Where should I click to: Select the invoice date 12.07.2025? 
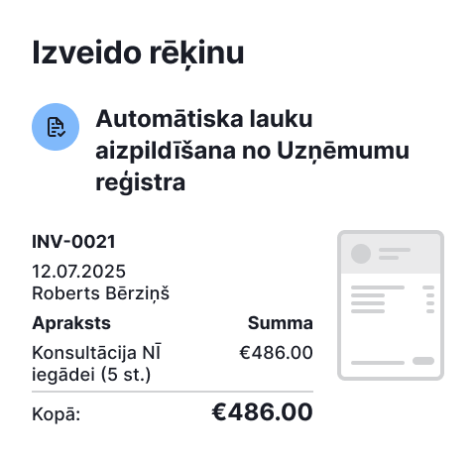78,272
